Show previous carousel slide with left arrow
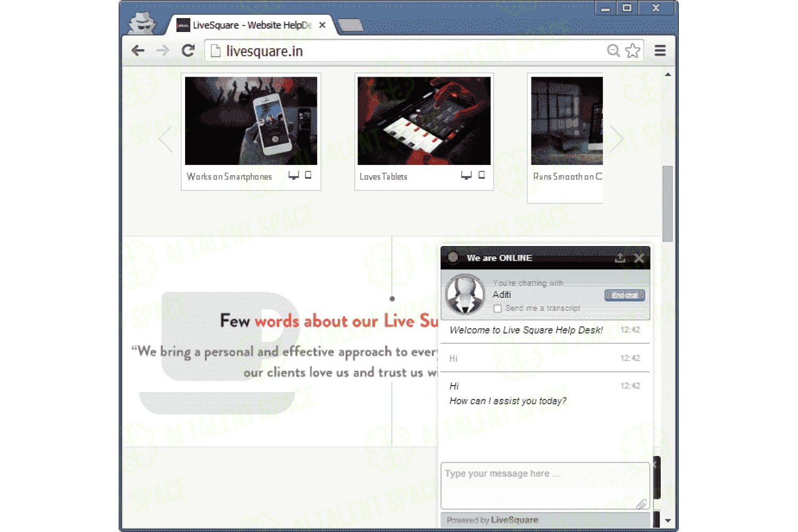The width and height of the screenshot is (798, 532). 166,139
